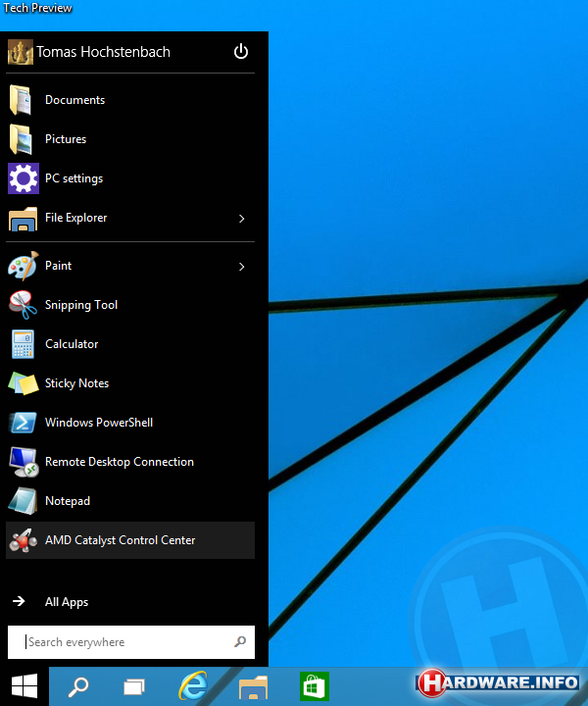This screenshot has height=706, width=588.
Task: Click the AMD Catalyst Control Center icon
Action: pyautogui.click(x=24, y=540)
